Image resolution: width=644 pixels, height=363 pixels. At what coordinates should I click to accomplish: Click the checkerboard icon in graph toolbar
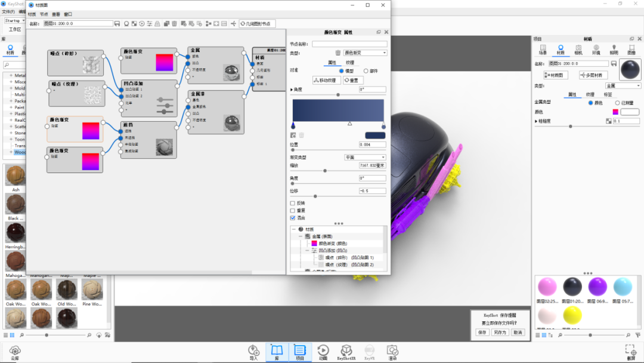(134, 24)
